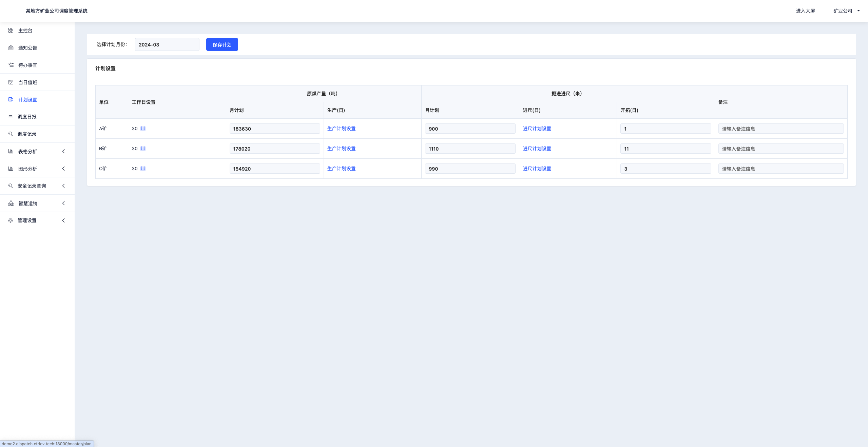The height and width of the screenshot is (447, 868).
Task: Expand the 表格分析 submenu chevron
Action: [x=63, y=151]
